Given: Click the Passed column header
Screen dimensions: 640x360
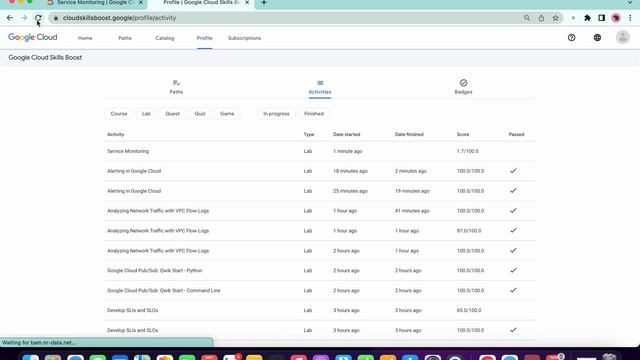Looking at the screenshot, I should point(516,134).
